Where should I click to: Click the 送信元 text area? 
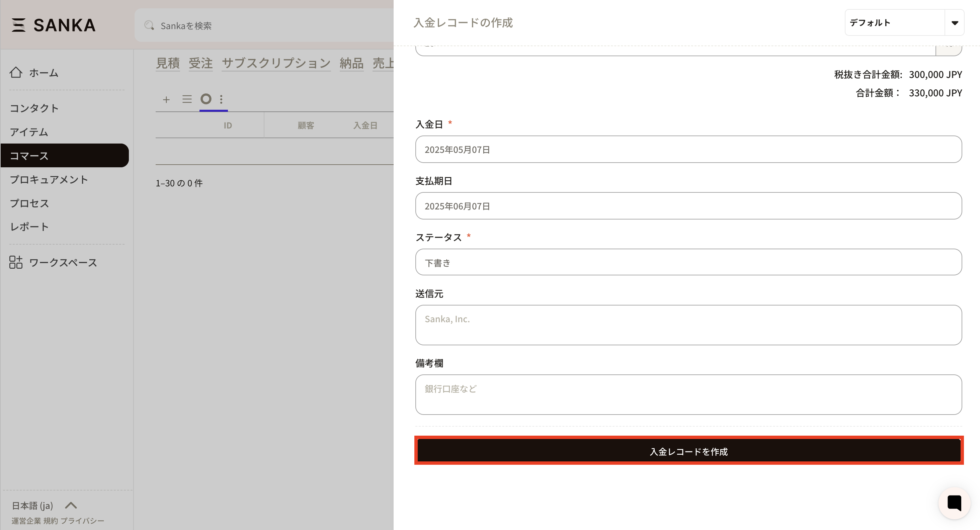point(688,325)
